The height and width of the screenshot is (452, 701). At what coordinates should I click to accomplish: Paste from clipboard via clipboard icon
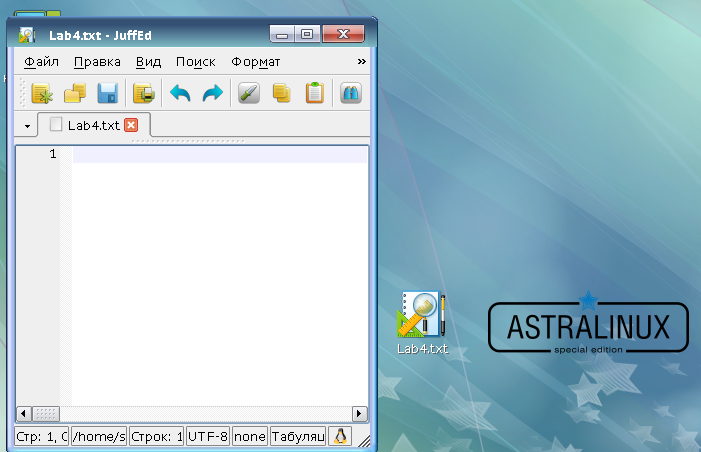[x=315, y=93]
